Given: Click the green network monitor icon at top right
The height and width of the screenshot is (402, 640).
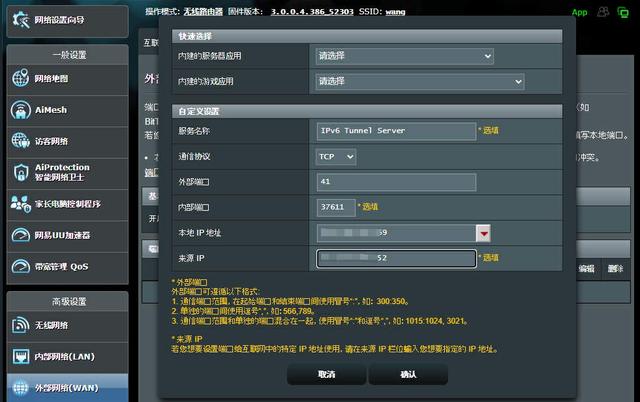Looking at the screenshot, I should (x=623, y=13).
